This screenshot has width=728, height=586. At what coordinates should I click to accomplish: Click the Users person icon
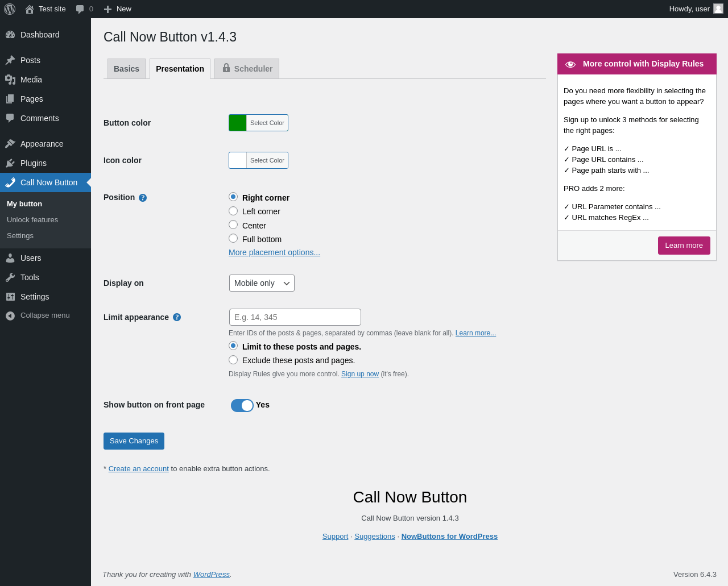(10, 258)
